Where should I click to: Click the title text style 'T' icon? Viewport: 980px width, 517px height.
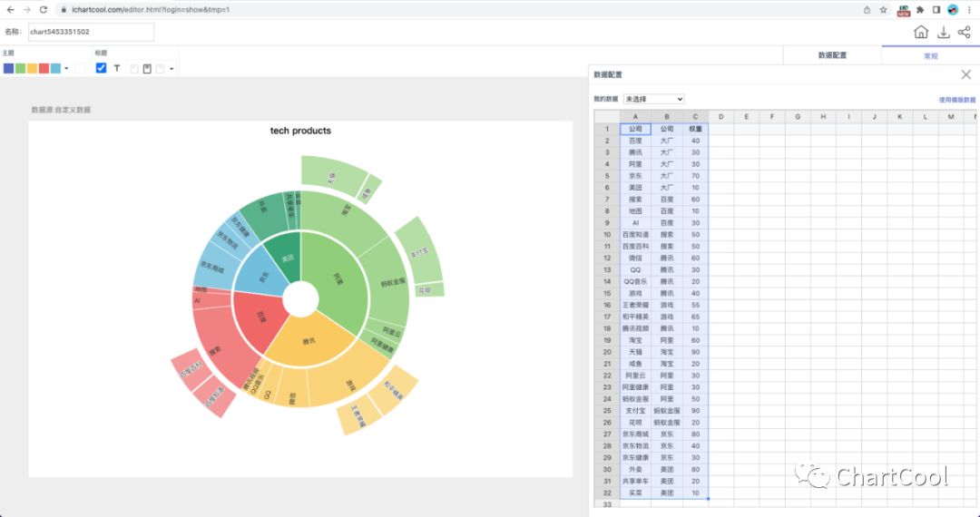pyautogui.click(x=117, y=68)
